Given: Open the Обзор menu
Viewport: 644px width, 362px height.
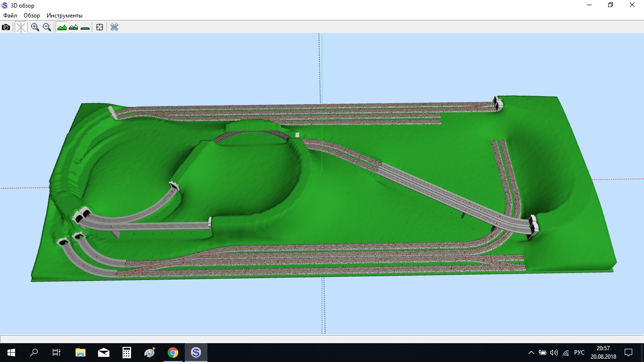Looking at the screenshot, I should coord(32,16).
